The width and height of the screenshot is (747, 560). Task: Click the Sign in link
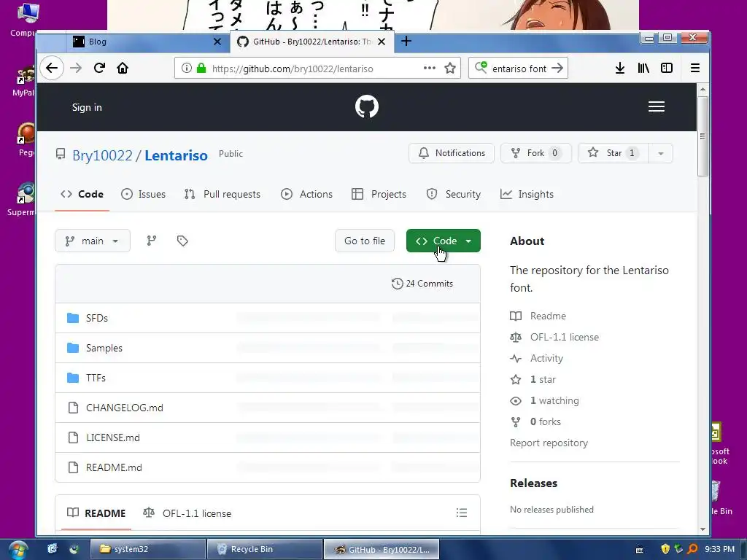[x=87, y=108]
